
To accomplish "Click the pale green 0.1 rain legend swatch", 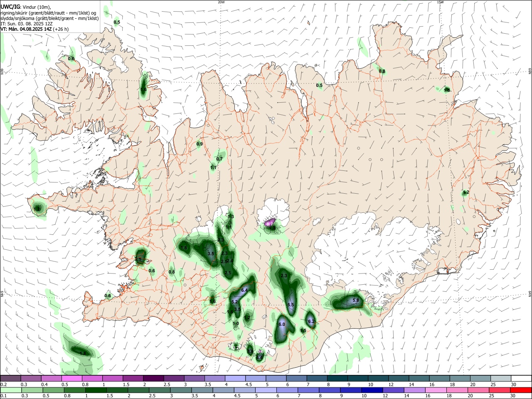I will click(11, 390).
